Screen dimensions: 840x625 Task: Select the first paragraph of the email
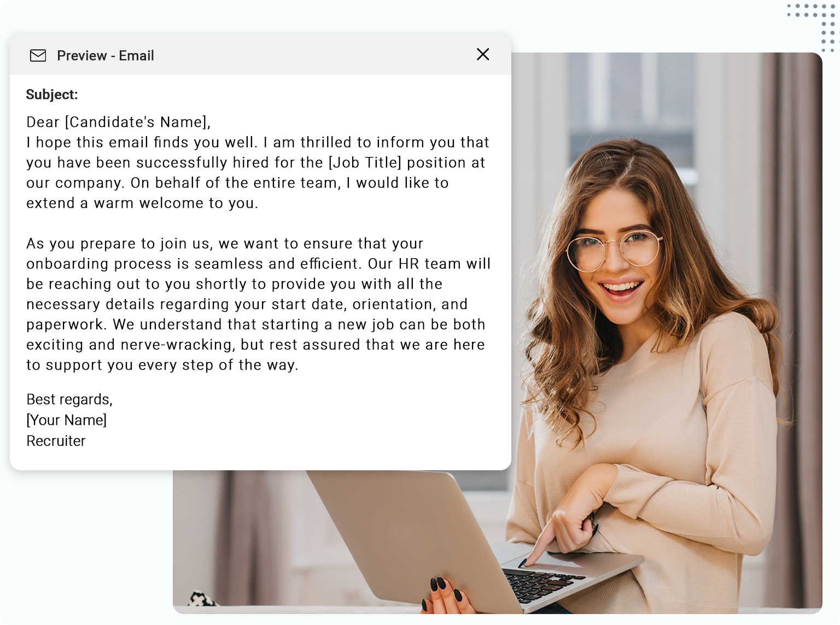(x=257, y=172)
